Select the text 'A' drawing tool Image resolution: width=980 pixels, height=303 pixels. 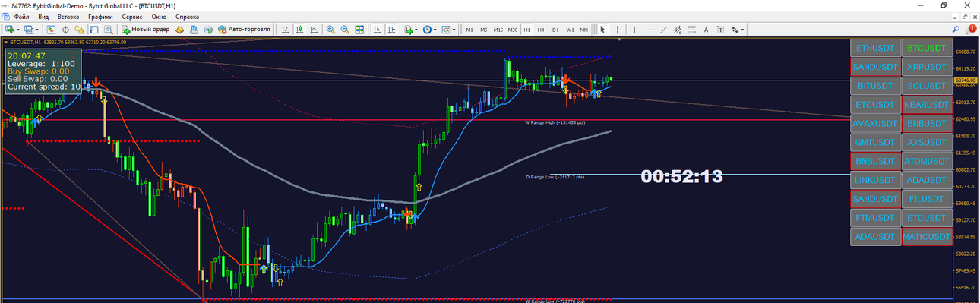point(706,30)
